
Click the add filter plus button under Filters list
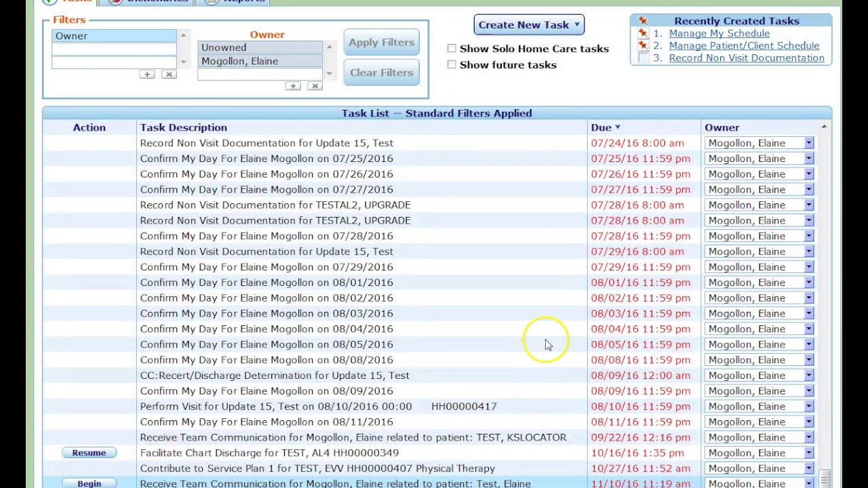(147, 74)
